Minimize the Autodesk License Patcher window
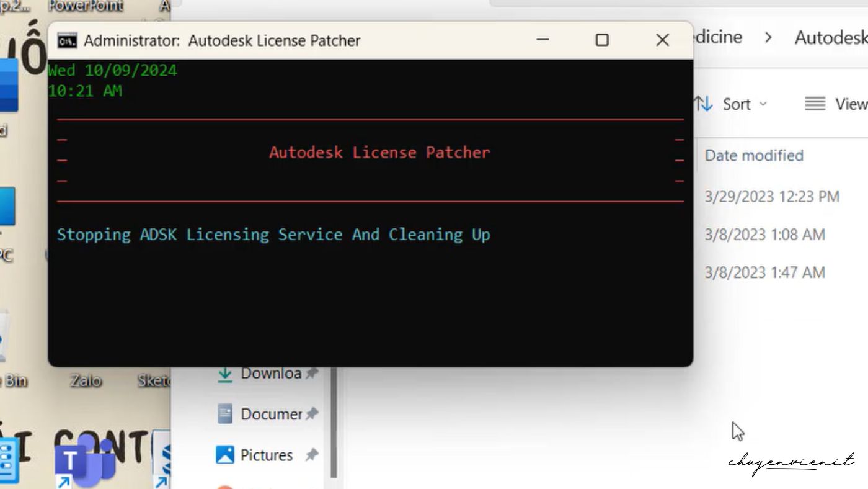Screen dimensions: 868x489 (x=542, y=40)
